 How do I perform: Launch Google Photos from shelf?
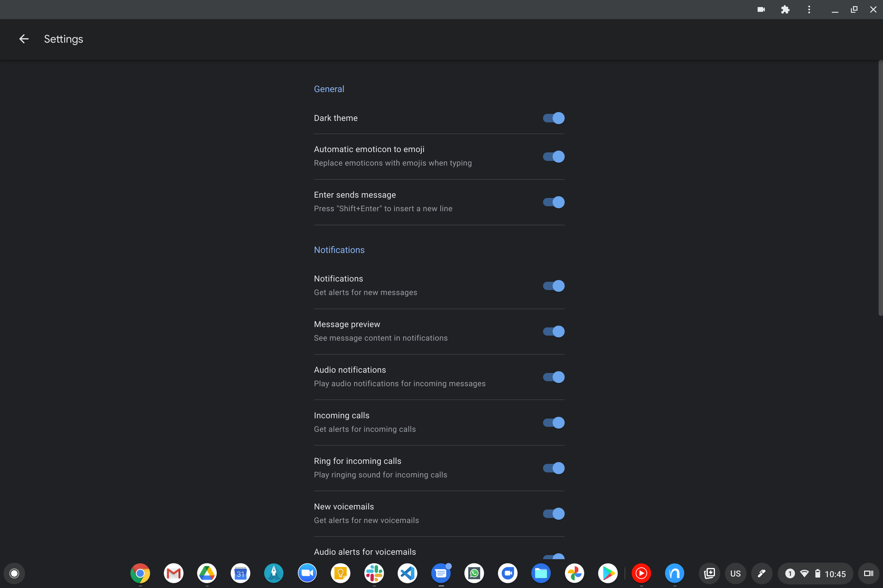coord(574,573)
